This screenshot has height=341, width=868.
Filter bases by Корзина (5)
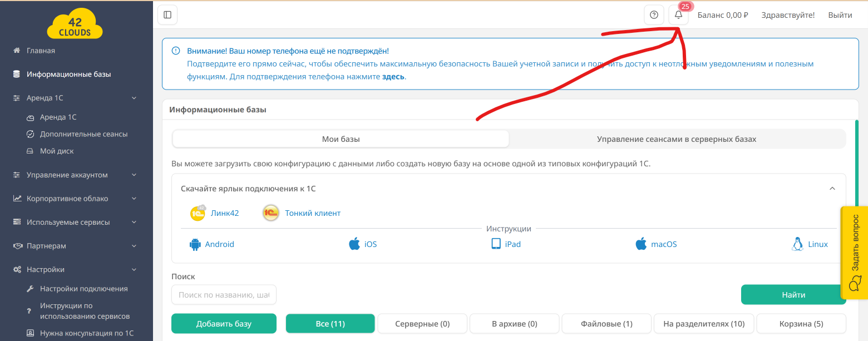pyautogui.click(x=801, y=324)
